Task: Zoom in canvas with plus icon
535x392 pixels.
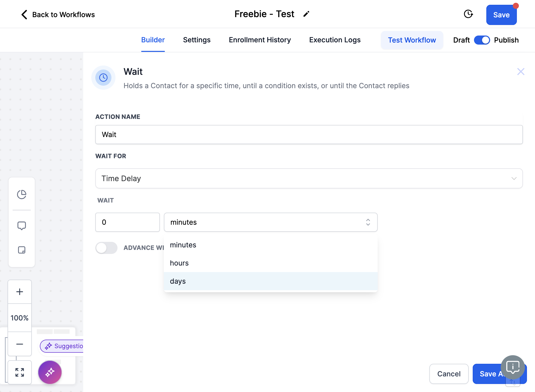Action: click(20, 292)
